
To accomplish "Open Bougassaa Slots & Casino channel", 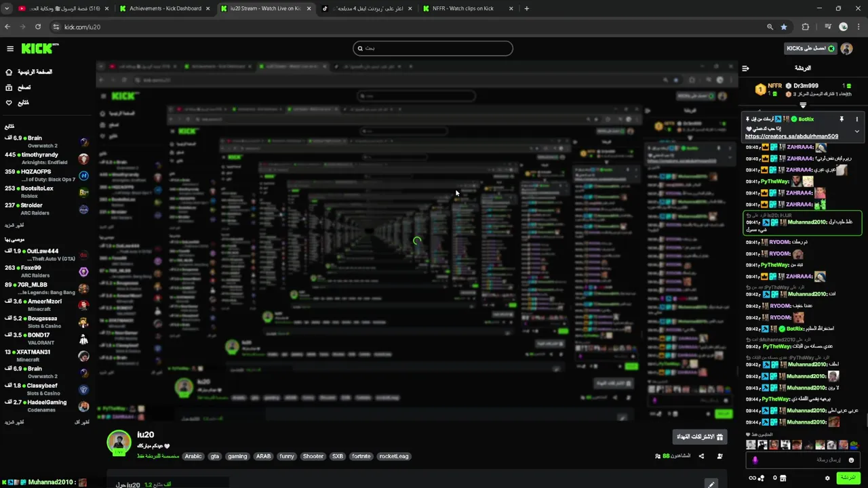I will tap(46, 322).
